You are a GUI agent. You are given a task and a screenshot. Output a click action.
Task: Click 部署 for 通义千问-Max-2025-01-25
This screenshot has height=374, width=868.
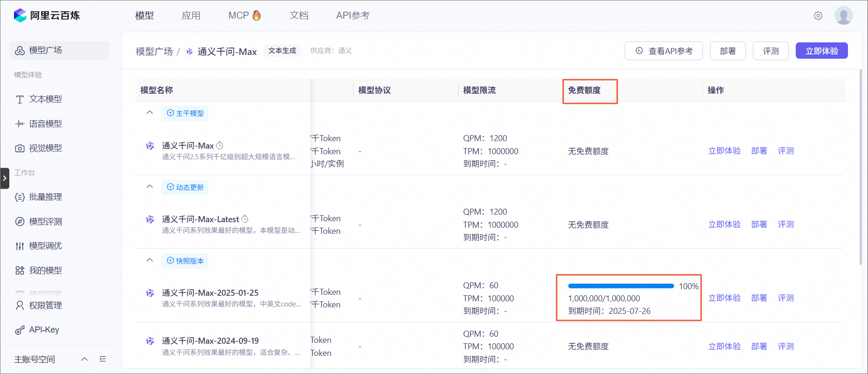point(759,298)
